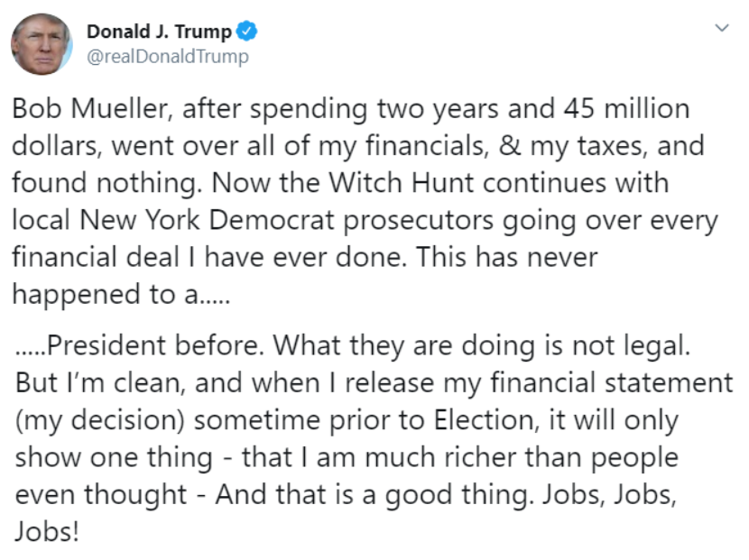The width and height of the screenshot is (749, 560).
Task: Click the final "Jobs!" word
Action: pos(47,531)
